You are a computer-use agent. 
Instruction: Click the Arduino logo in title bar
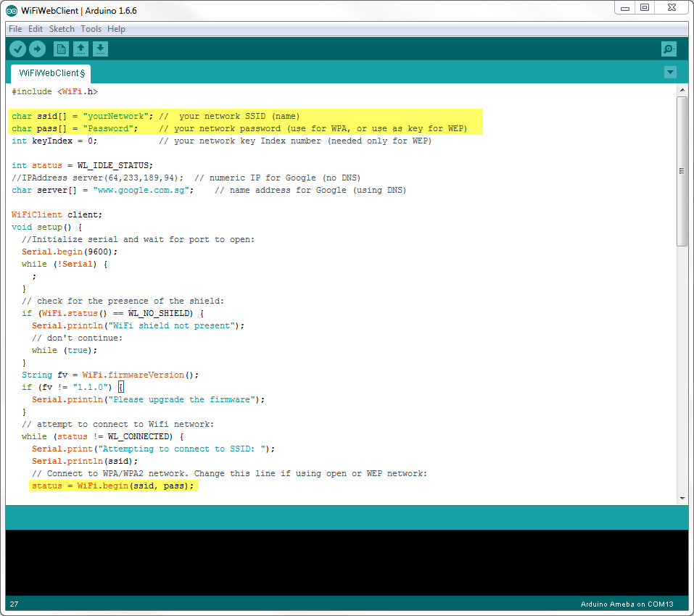tap(12, 11)
